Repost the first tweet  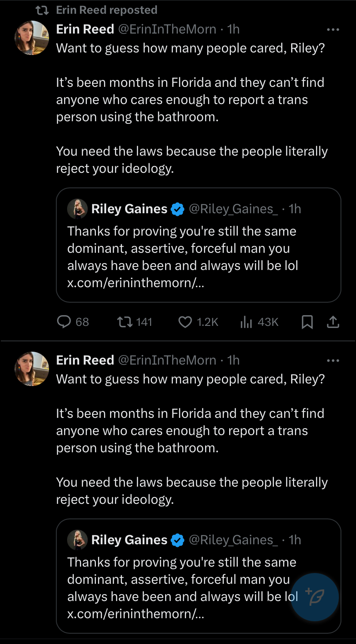tap(125, 322)
